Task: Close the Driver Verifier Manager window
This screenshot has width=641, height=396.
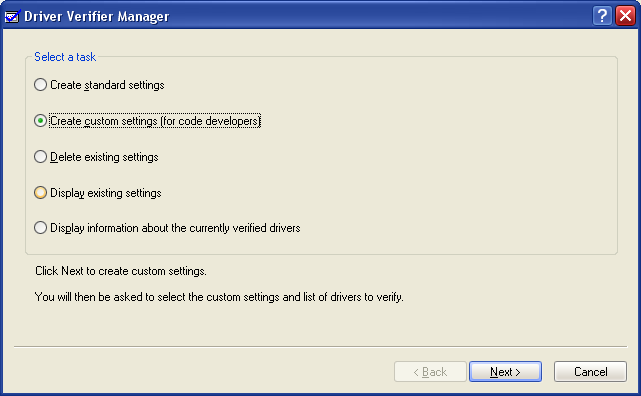Action: pos(625,16)
